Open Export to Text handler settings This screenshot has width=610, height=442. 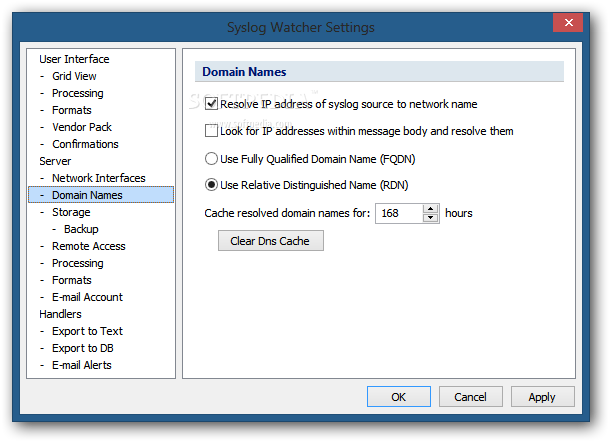88,331
